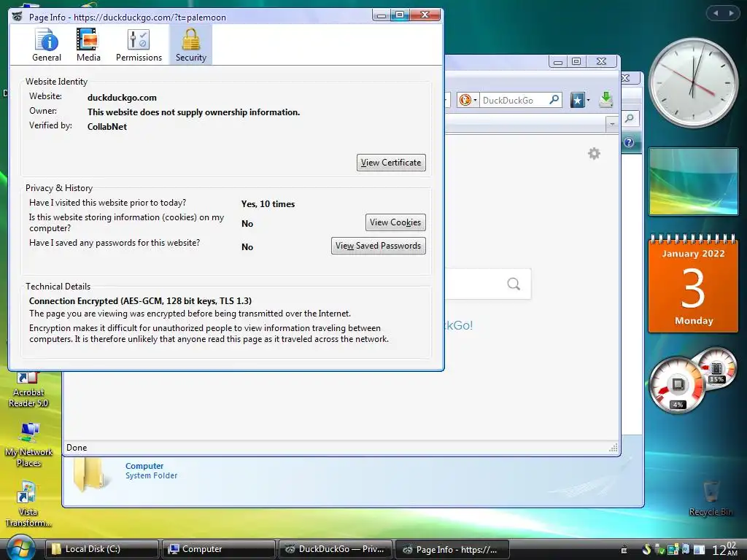Screen dimensions: 747x560
Task: Open the downloads green arrow icon
Action: click(x=606, y=99)
